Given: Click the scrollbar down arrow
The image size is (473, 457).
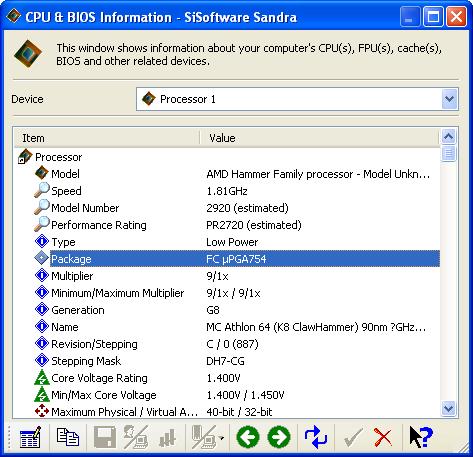Looking at the screenshot, I should pyautogui.click(x=449, y=408).
